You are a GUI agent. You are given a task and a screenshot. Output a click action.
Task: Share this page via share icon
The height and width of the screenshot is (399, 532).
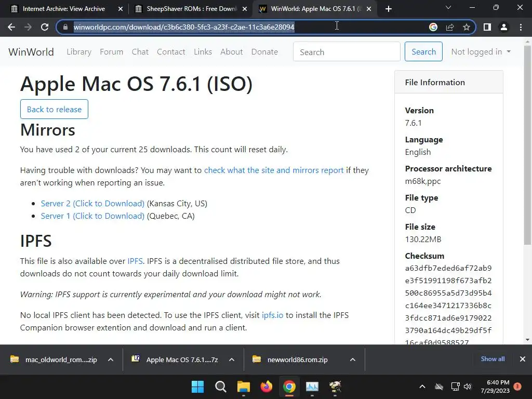(450, 27)
